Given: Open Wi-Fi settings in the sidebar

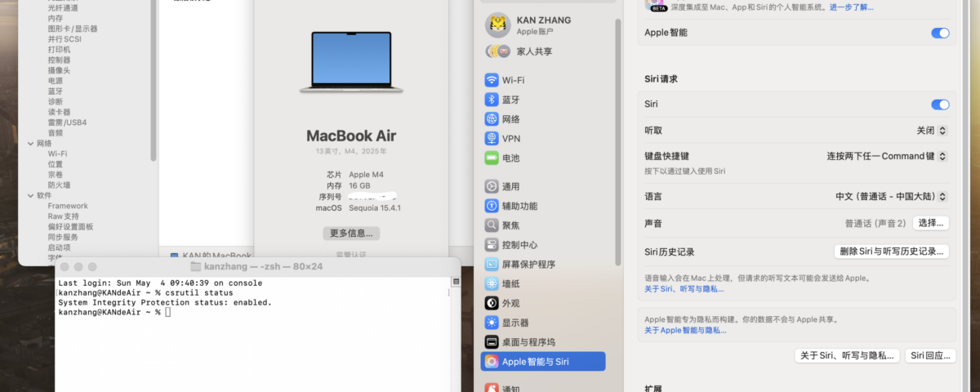Looking at the screenshot, I should (513, 80).
